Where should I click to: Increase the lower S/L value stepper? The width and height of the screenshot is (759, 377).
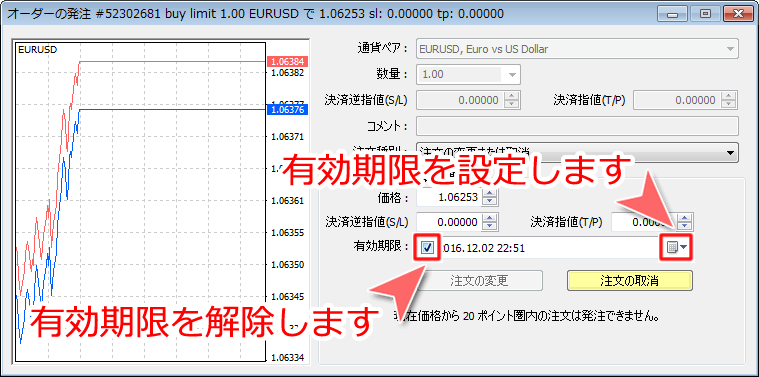tap(490, 218)
